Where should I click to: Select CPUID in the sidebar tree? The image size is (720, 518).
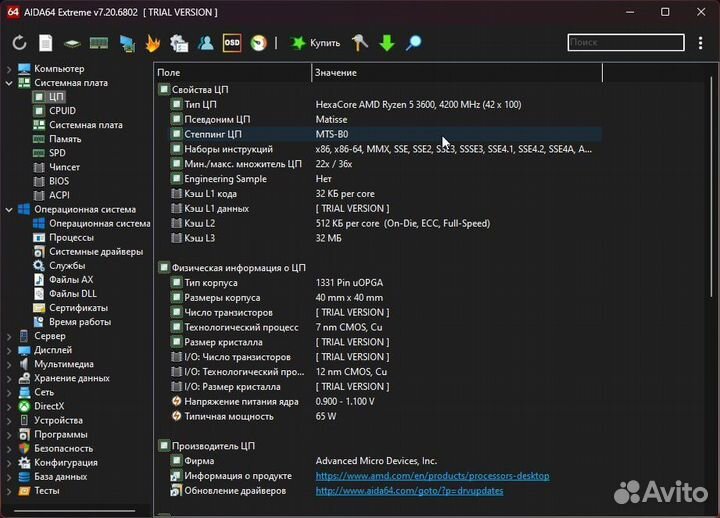[55, 111]
